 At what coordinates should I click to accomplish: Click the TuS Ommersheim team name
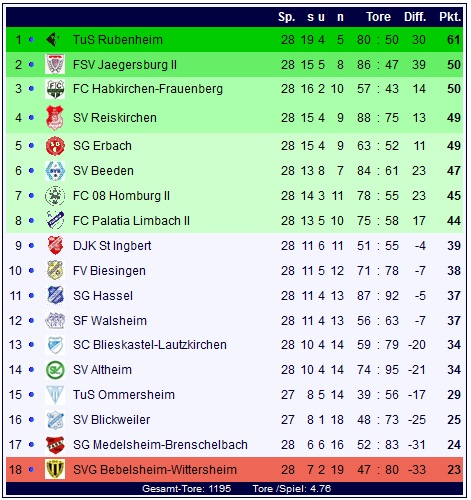[124, 395]
